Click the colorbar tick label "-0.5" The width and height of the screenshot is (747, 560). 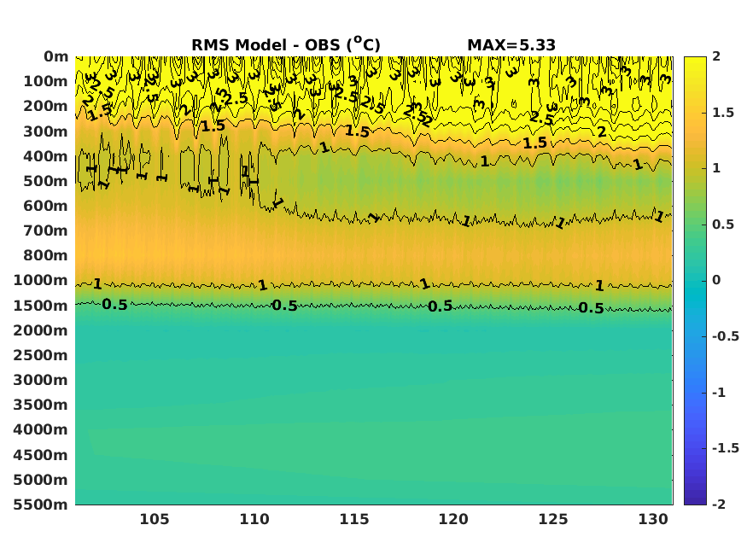[x=726, y=336]
